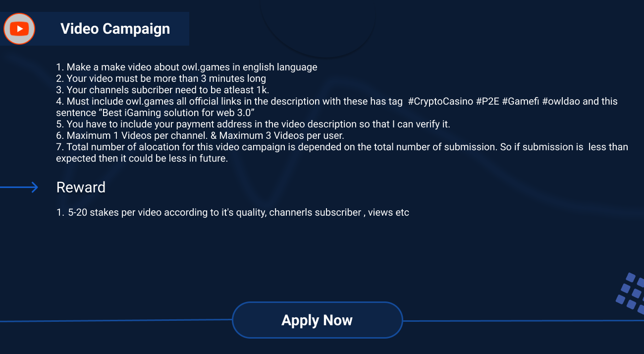Click the Reward heading
This screenshot has height=354, width=644.
tap(81, 187)
